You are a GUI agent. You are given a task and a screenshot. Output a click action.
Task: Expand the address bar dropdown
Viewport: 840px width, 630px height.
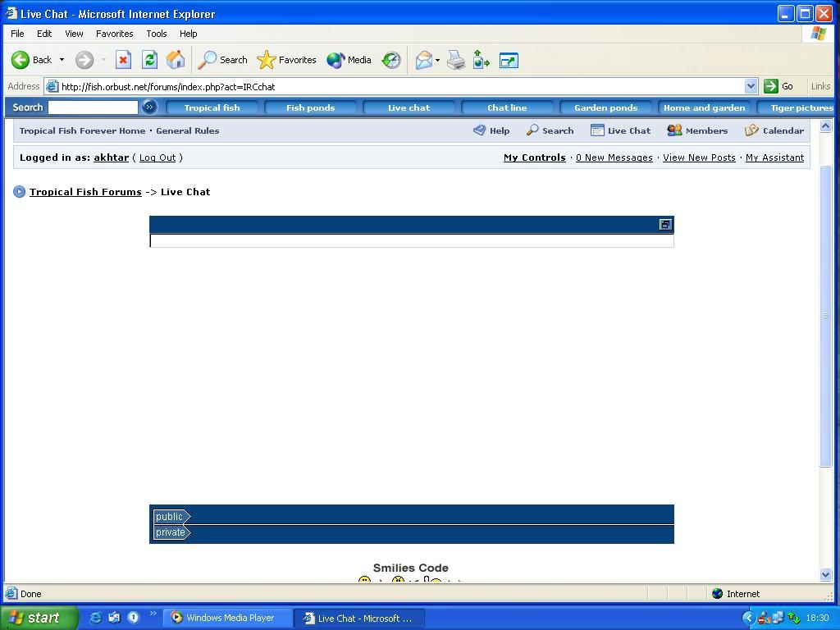pos(751,86)
